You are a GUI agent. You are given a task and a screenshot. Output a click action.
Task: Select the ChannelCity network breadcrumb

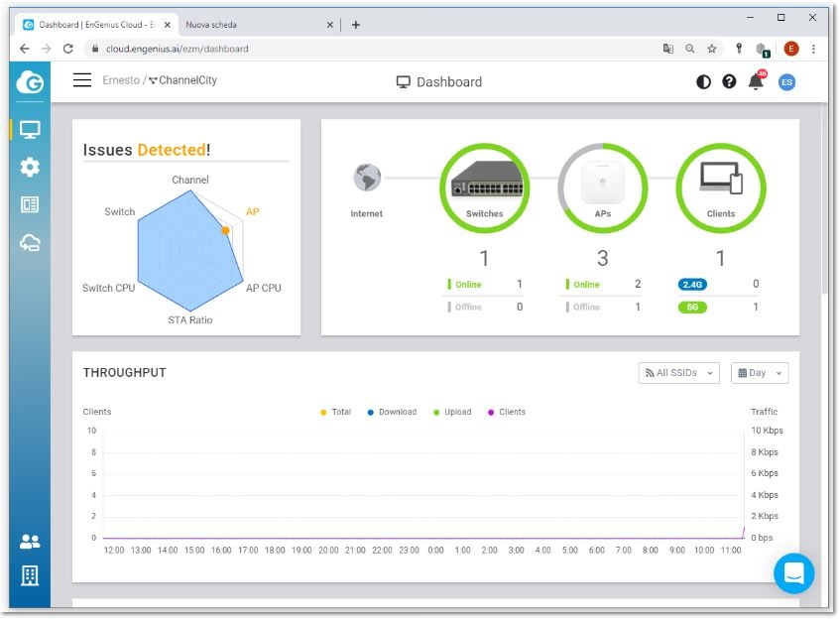click(186, 80)
